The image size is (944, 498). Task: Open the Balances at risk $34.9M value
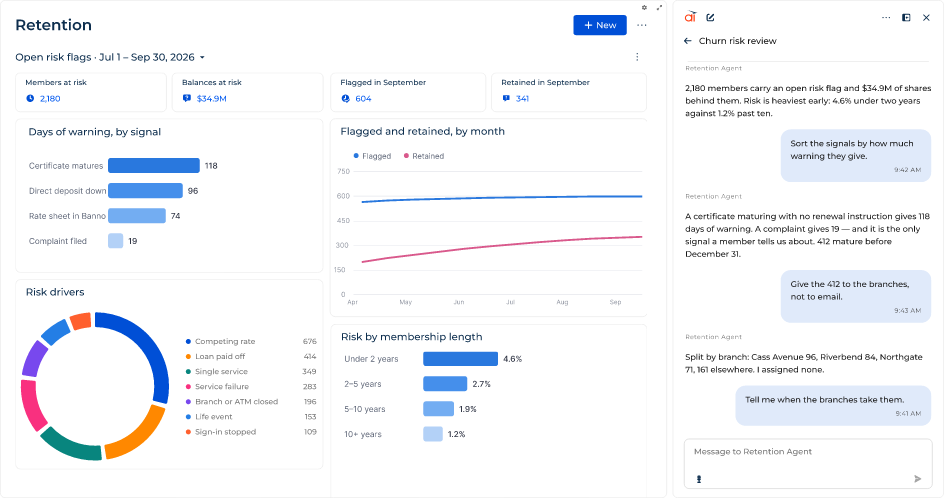(x=211, y=99)
